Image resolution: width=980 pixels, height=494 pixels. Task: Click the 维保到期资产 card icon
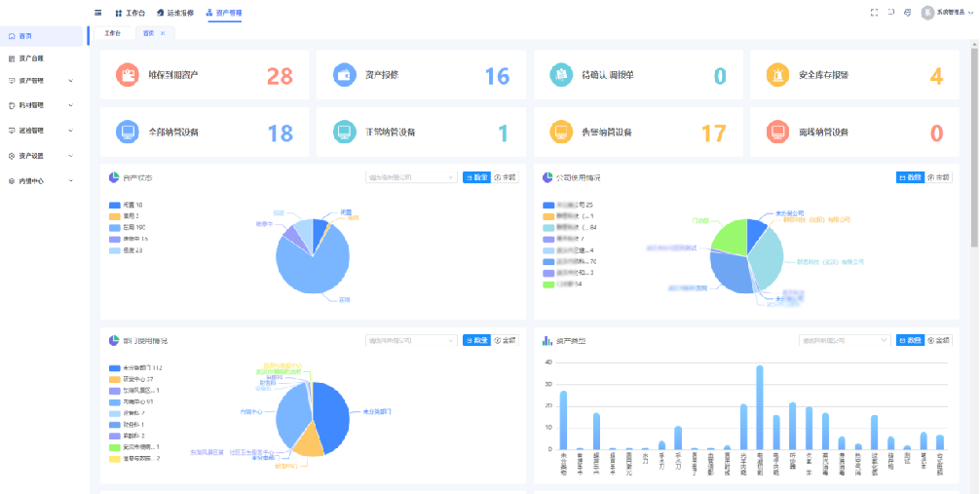127,75
